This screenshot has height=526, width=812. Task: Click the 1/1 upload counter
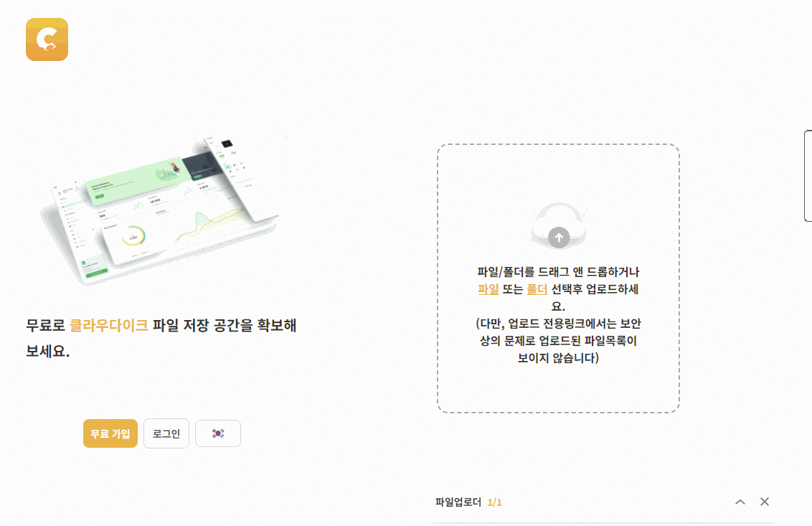click(x=494, y=502)
